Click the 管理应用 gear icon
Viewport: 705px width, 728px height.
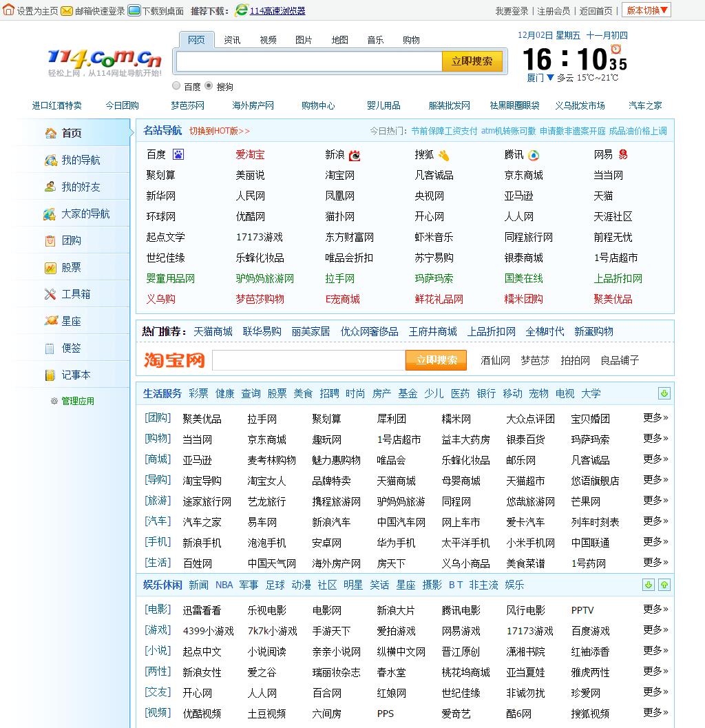click(x=54, y=401)
